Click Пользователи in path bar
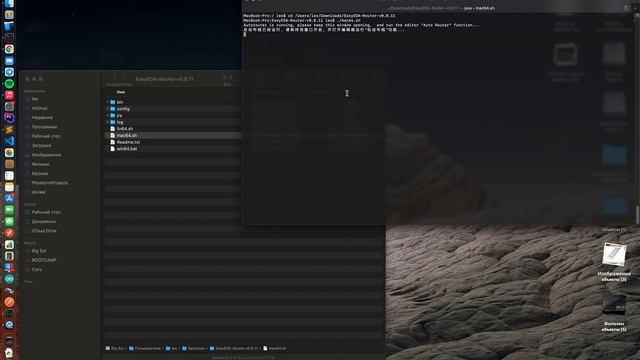Image resolution: width=640 pixels, height=360 pixels. (144, 348)
